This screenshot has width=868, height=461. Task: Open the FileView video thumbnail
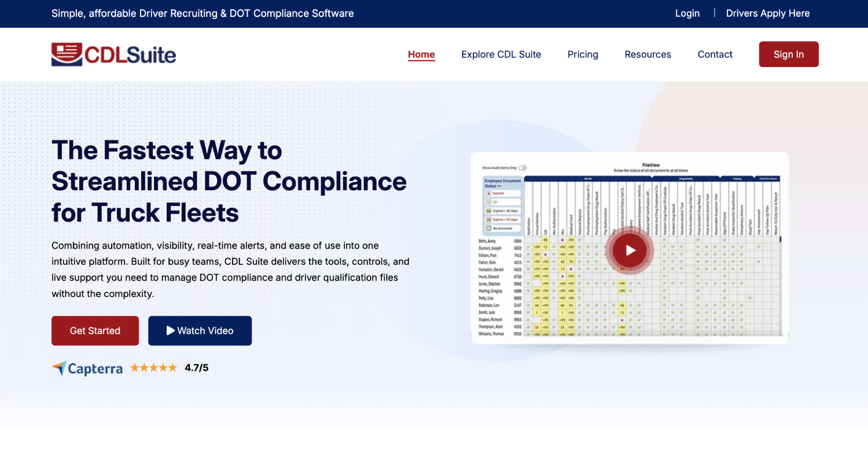630,248
